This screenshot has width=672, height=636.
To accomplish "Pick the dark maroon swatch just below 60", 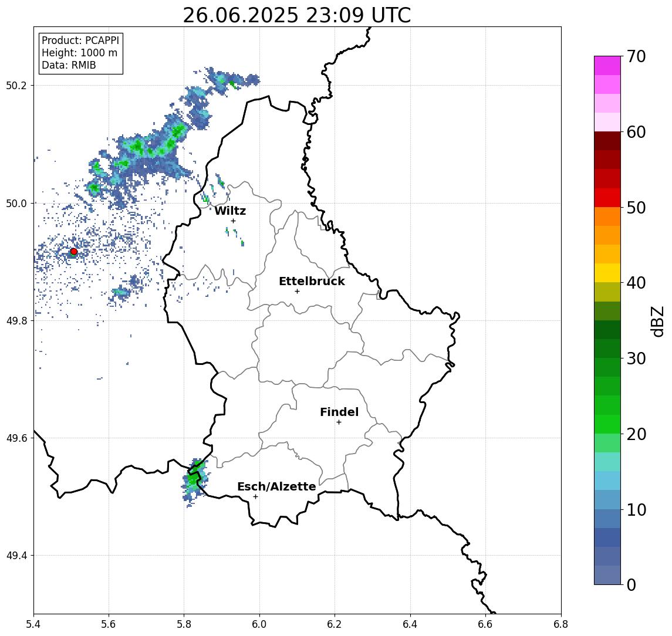I will tap(607, 141).
